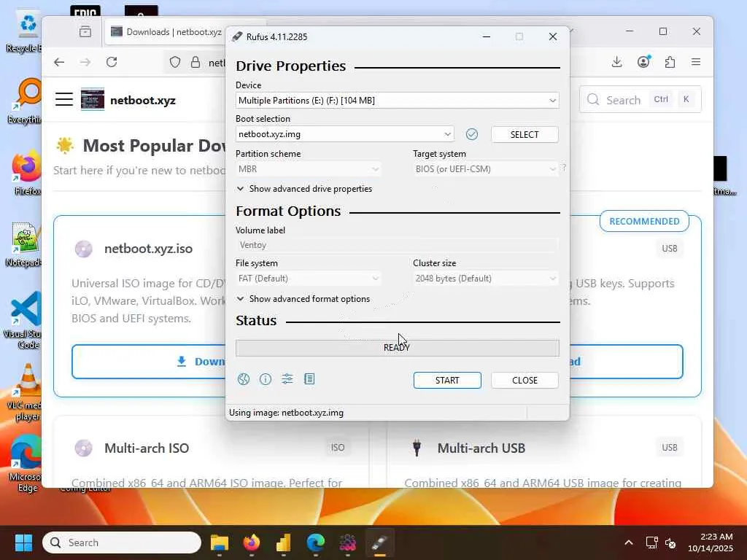Open File Explorer from the taskbar
Viewport: 747px width, 560px height.
(220, 542)
